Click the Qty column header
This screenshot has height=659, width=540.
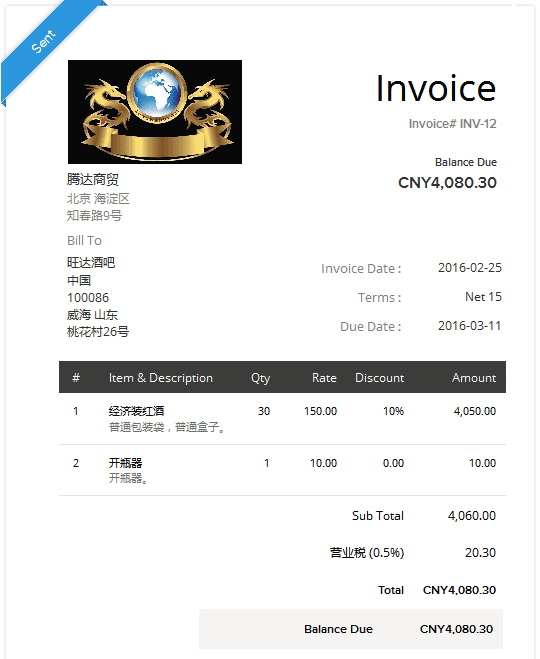(260, 378)
